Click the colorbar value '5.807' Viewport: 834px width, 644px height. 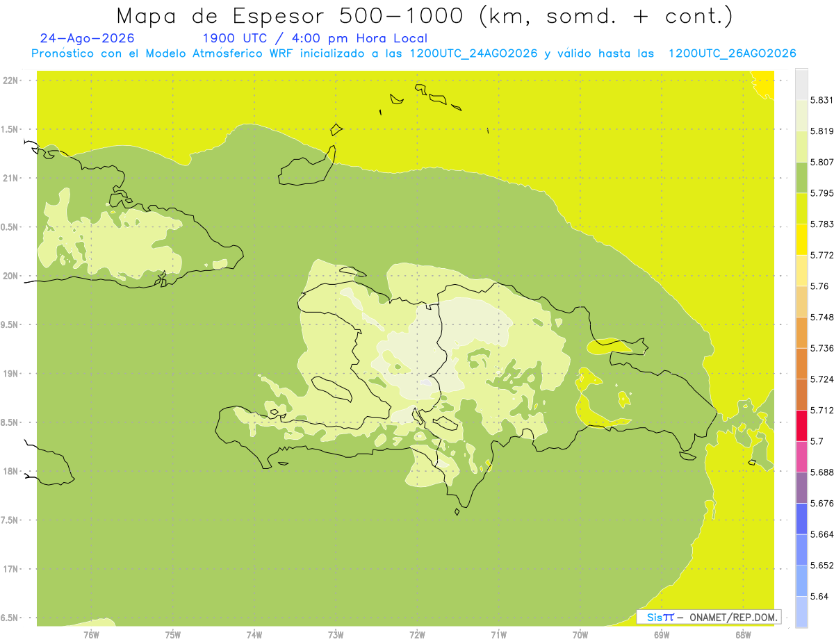(821, 162)
